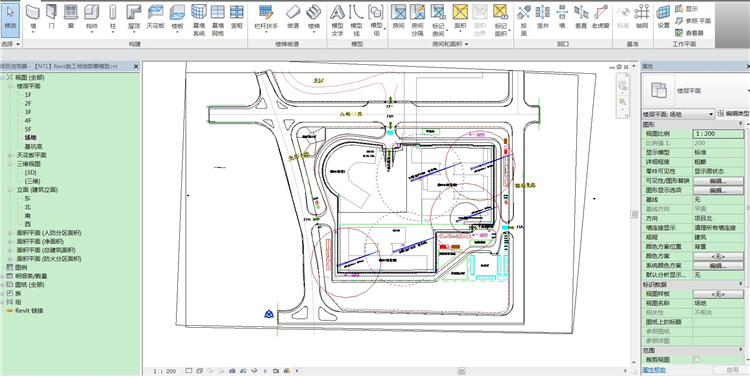This screenshot has height=376, width=750.
Task: Select the 轴网 (Grid) tool
Action: [x=641, y=18]
